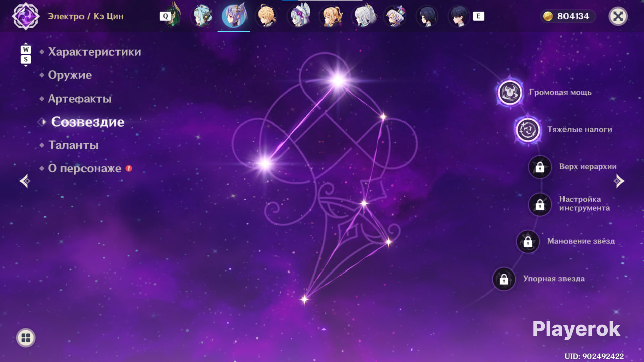Select the dark bob-haired portrait beside the purple-hat portrait
The width and height of the screenshot is (644, 362).
click(427, 16)
